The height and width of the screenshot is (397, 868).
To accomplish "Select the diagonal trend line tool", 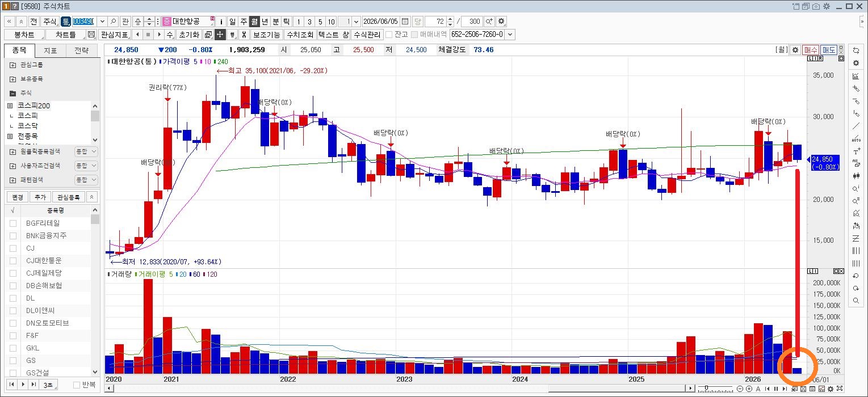I will pos(856,126).
